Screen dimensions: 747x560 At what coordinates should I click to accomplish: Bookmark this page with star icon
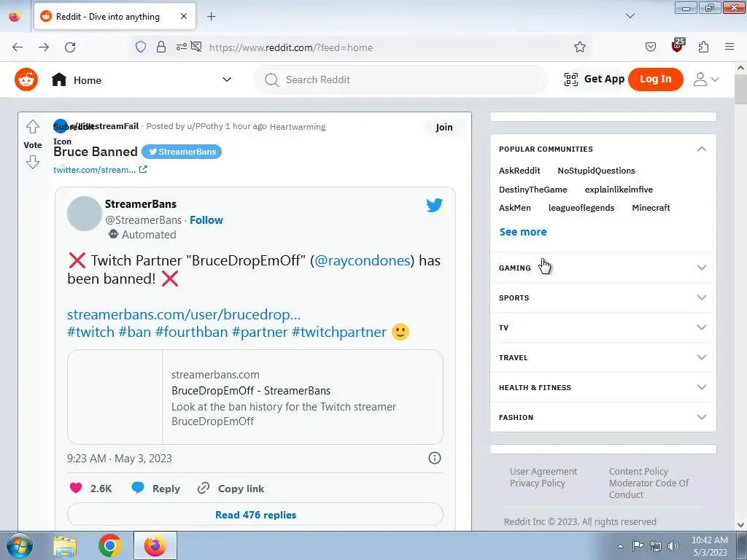coord(580,47)
